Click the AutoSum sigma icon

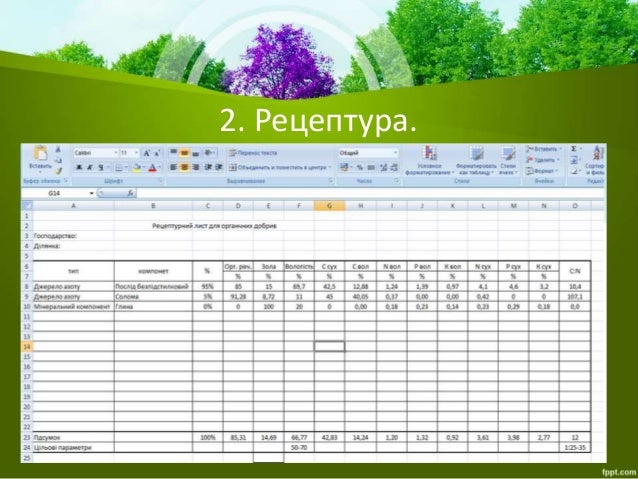575,149
